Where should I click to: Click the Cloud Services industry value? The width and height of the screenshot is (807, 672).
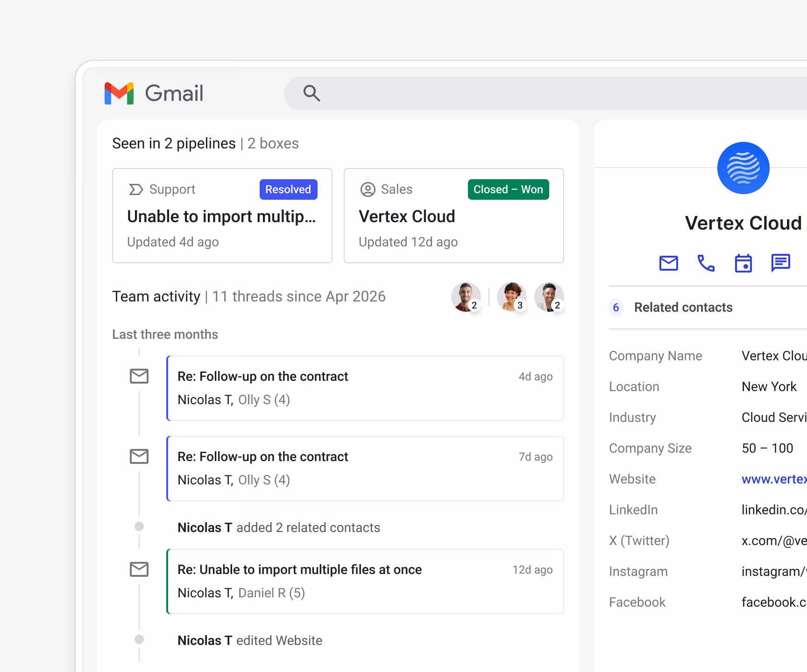click(x=774, y=418)
